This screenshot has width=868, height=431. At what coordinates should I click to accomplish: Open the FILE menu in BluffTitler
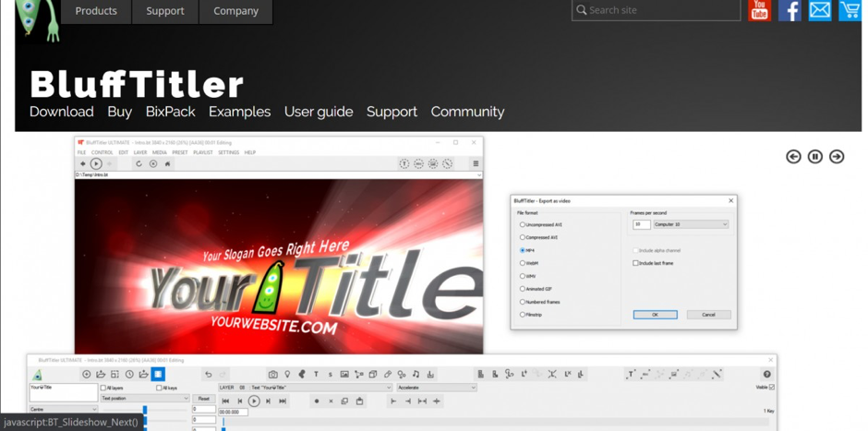pyautogui.click(x=81, y=152)
